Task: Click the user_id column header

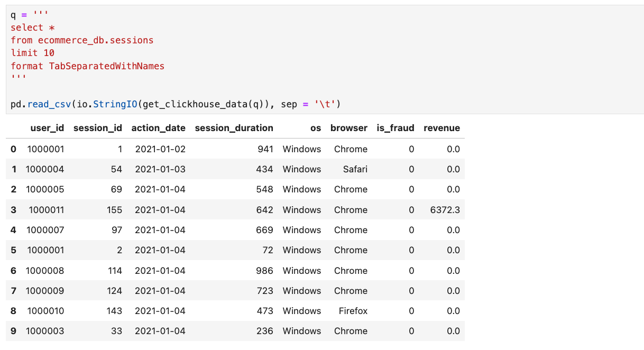Action: point(47,128)
